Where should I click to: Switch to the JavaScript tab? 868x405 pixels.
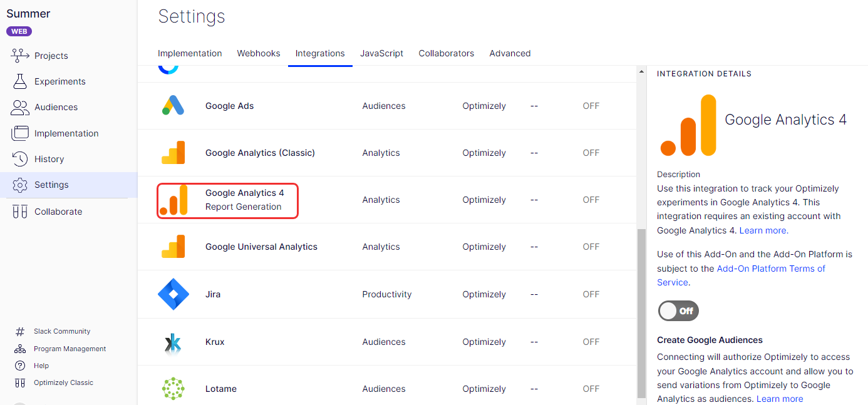click(381, 53)
